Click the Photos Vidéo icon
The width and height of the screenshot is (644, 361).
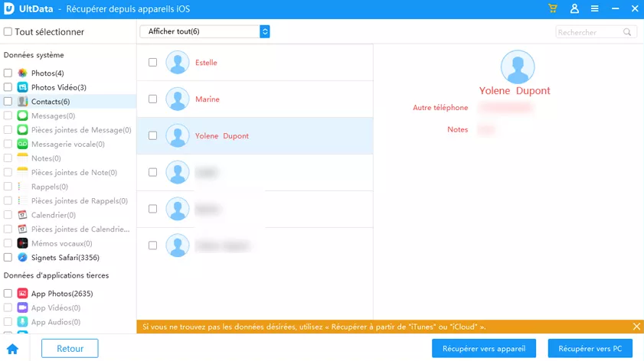coord(23,87)
